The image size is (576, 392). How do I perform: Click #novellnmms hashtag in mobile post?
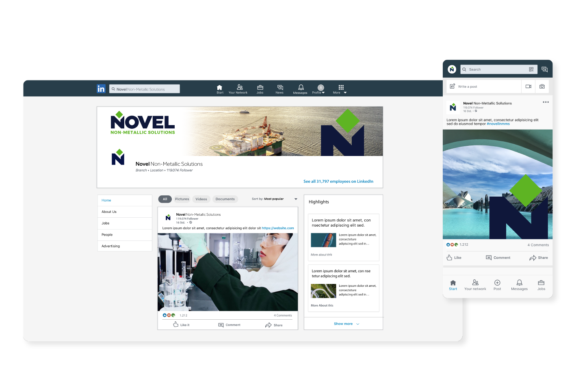pyautogui.click(x=498, y=124)
